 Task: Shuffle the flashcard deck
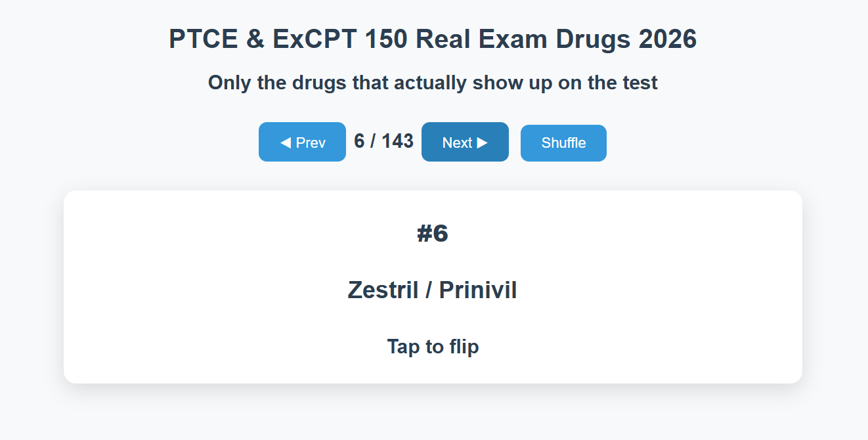point(563,143)
